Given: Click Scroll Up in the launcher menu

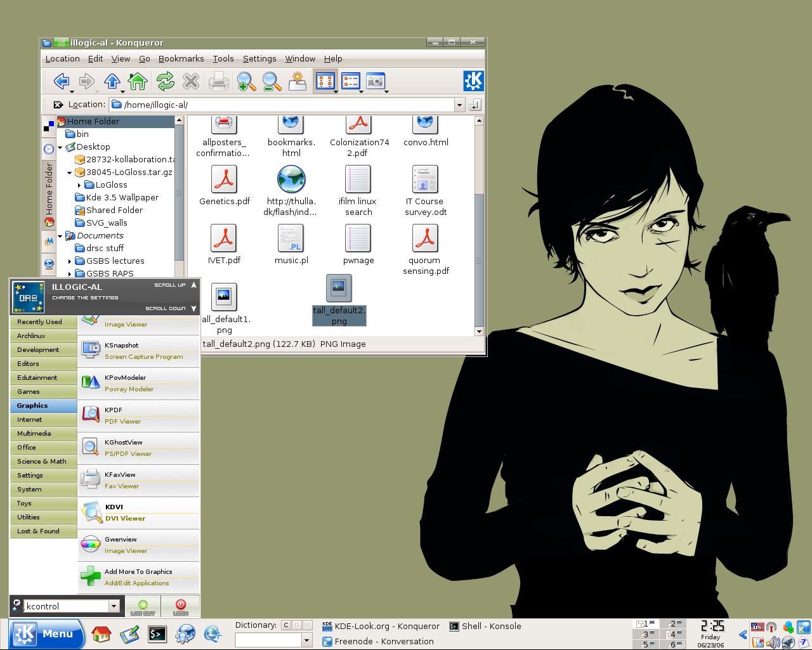Looking at the screenshot, I should (x=176, y=285).
